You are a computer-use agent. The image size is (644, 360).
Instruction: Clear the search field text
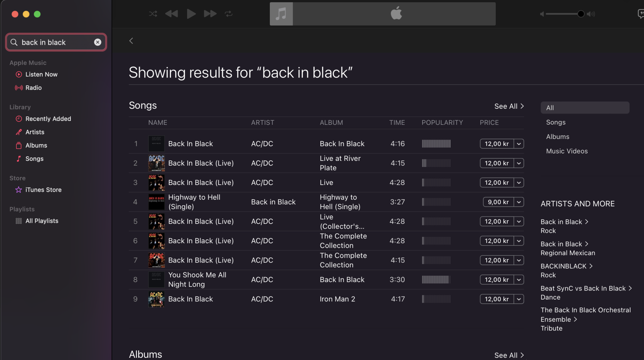pyautogui.click(x=98, y=42)
